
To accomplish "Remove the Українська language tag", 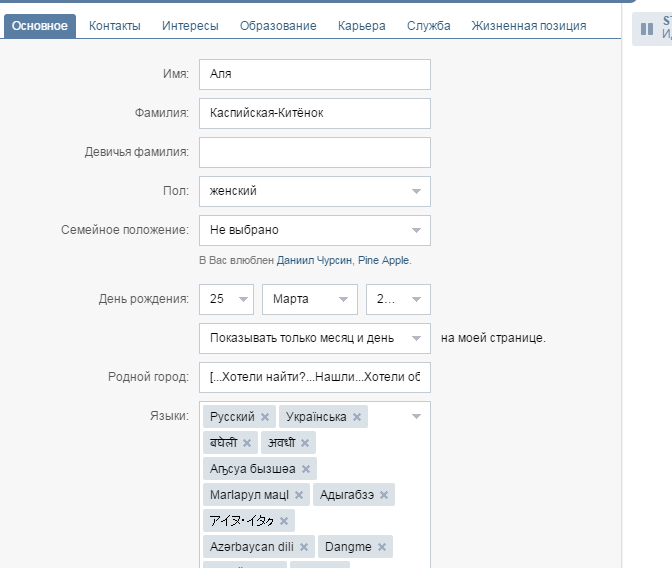I will (357, 417).
